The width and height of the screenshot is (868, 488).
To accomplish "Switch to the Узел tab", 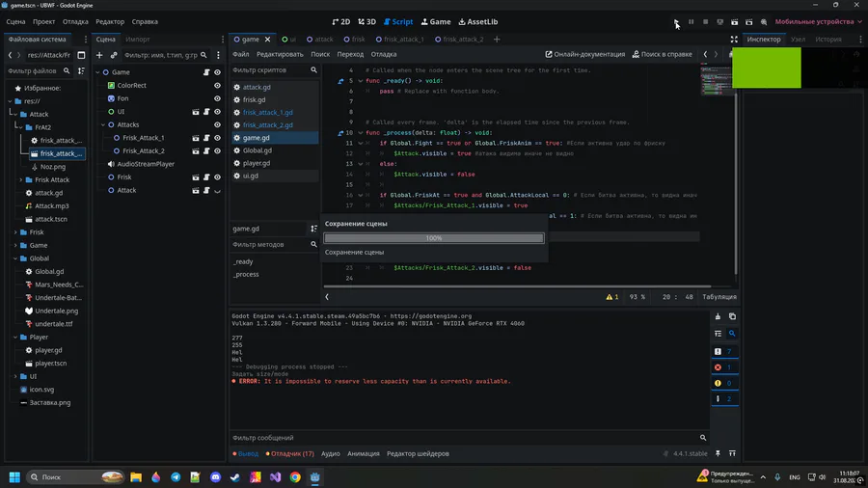I will 798,40.
